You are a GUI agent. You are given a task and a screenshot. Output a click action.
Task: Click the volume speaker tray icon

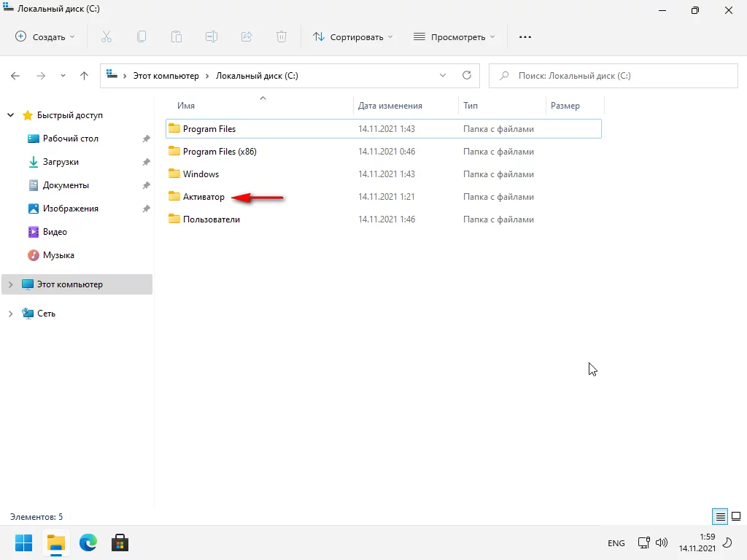point(661,542)
